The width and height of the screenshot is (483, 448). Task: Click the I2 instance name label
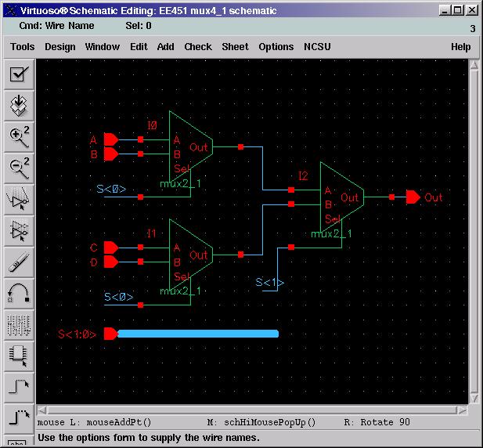[x=303, y=176]
